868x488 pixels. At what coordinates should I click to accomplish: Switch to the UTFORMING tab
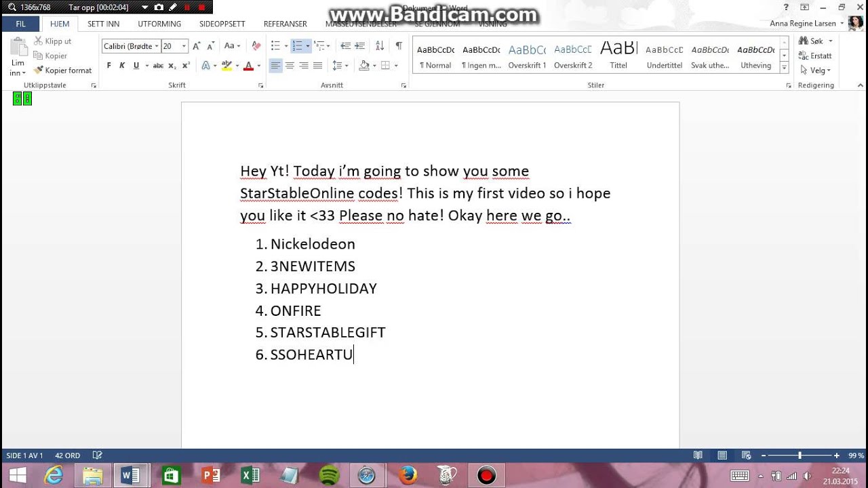[159, 24]
